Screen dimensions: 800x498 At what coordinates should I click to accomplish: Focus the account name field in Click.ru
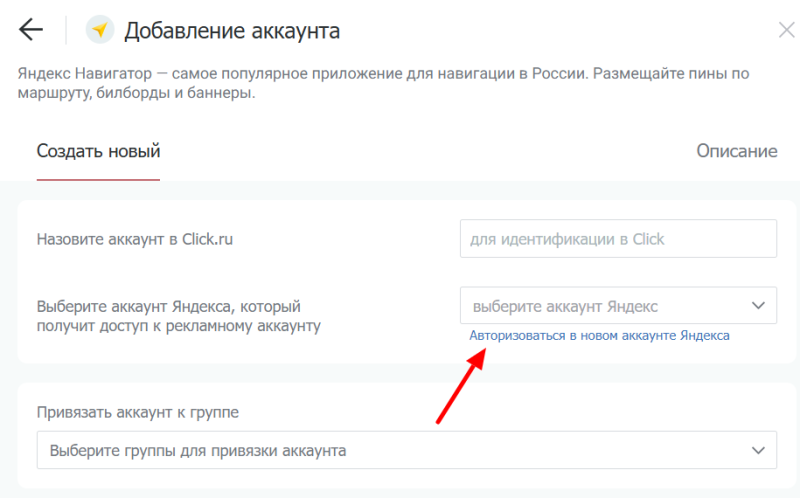[618, 239]
